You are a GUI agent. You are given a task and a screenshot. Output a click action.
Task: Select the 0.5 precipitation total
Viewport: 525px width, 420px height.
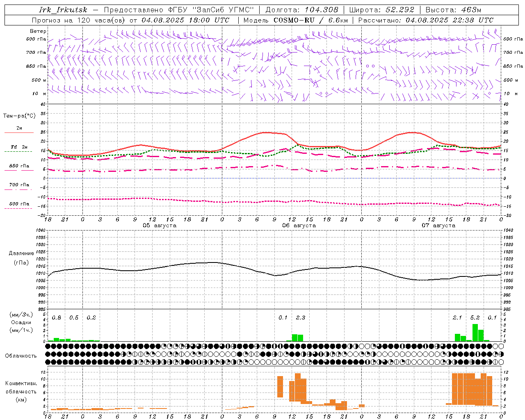[74, 318]
